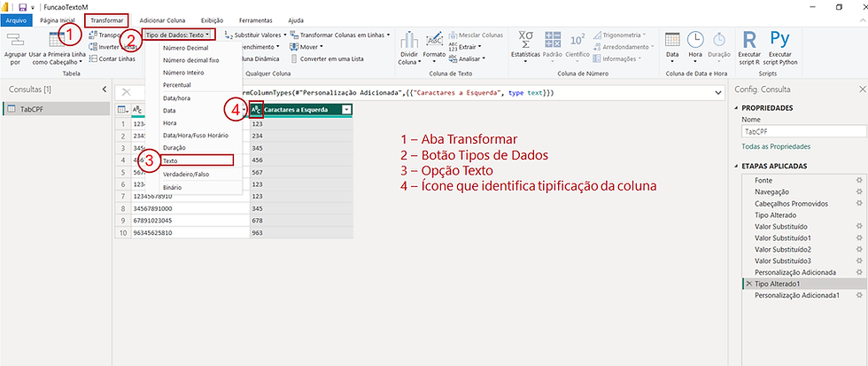This screenshot has width=868, height=366.
Task: Click the gear beside Valor Substituído
Action: click(x=859, y=227)
